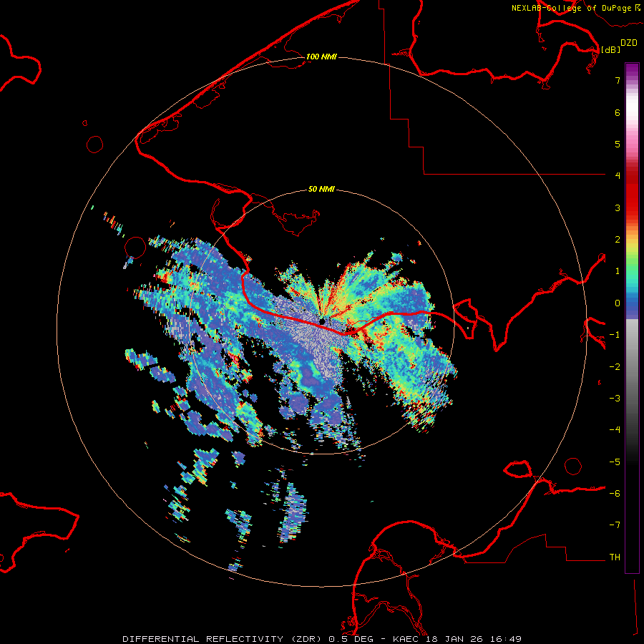
Task: Click the gray band of the color bar
Action: coord(632,361)
